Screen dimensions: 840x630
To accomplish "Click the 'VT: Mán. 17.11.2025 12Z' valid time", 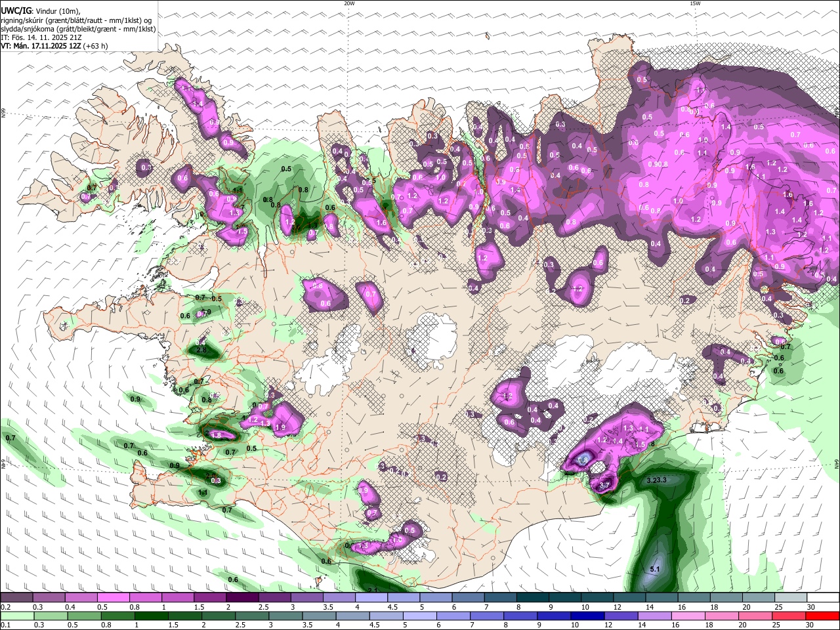I will coord(41,46).
